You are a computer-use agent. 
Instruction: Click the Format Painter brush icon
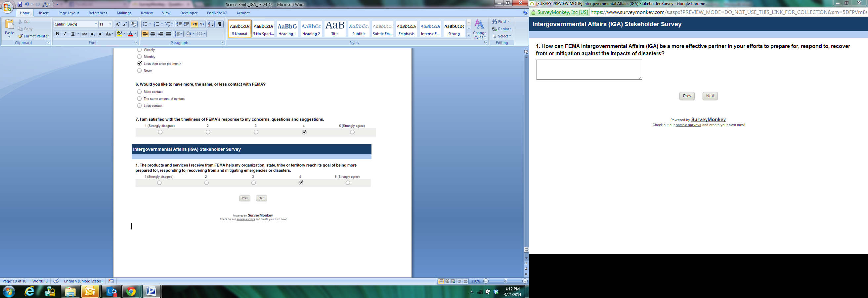point(21,36)
